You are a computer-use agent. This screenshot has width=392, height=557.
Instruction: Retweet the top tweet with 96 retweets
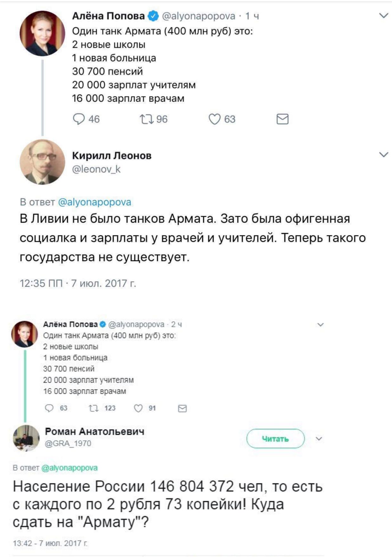[x=147, y=119]
